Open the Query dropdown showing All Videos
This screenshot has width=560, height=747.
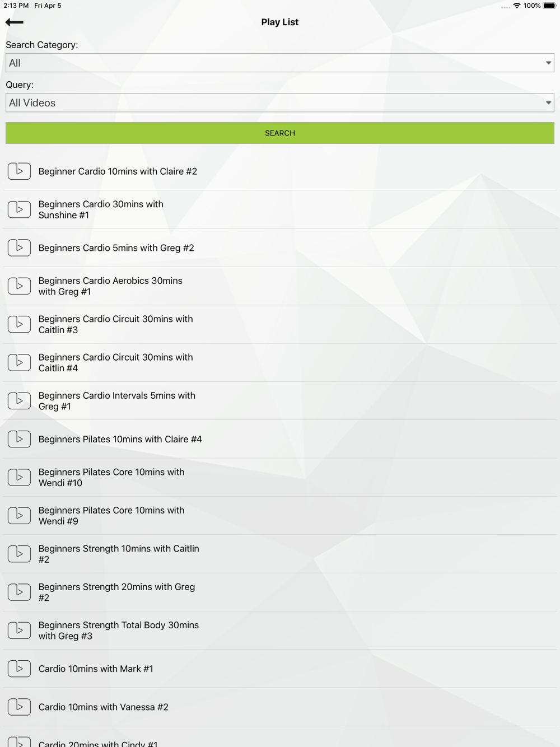280,103
